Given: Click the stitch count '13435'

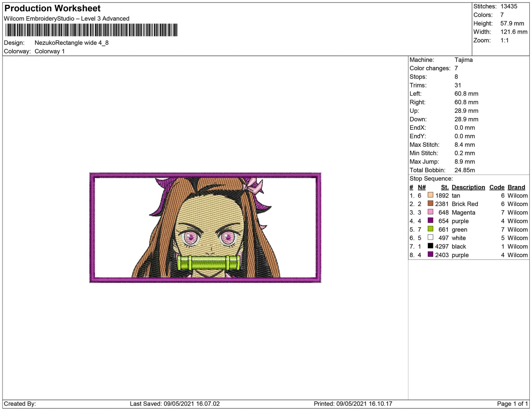Looking at the screenshot, I should click(x=509, y=7).
